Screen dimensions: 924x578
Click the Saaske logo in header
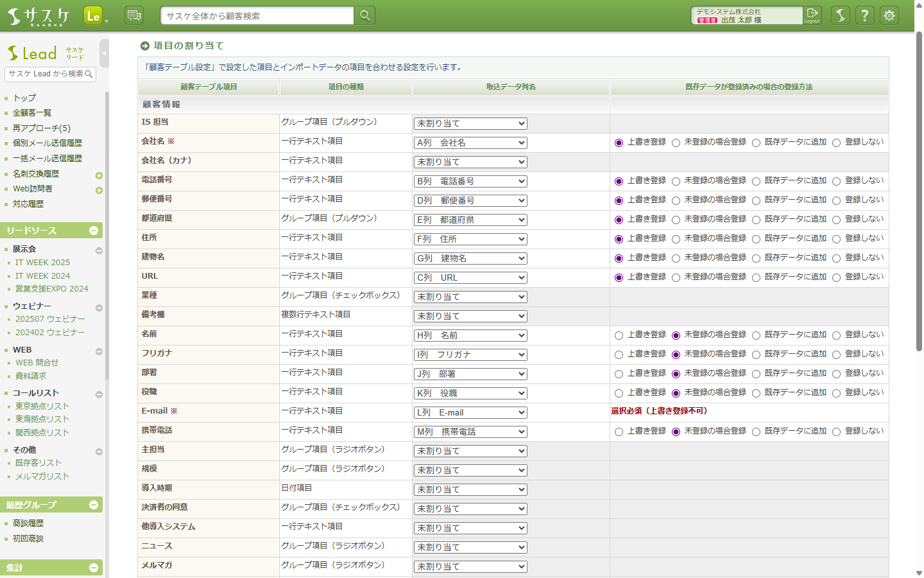38,16
